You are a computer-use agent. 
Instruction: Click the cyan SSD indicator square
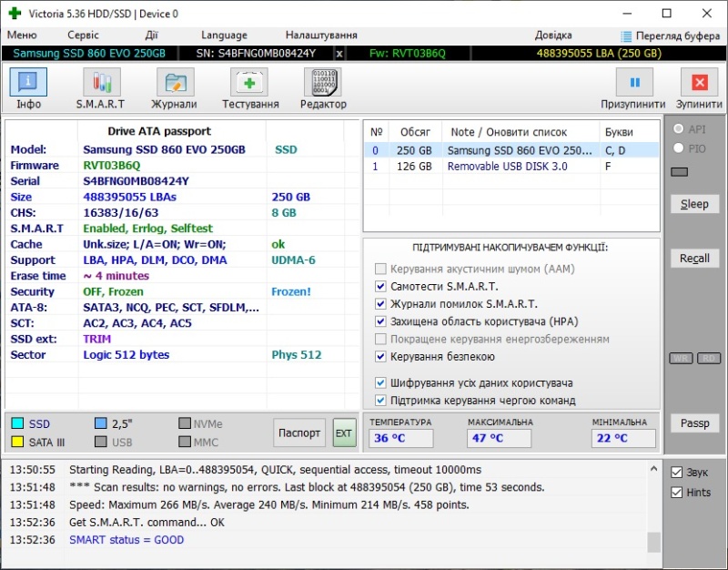pyautogui.click(x=17, y=423)
